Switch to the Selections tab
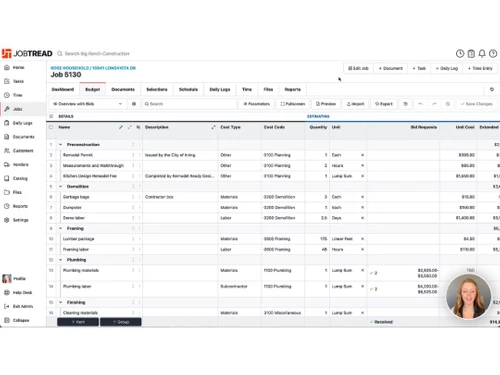The image size is (500, 375). click(157, 89)
